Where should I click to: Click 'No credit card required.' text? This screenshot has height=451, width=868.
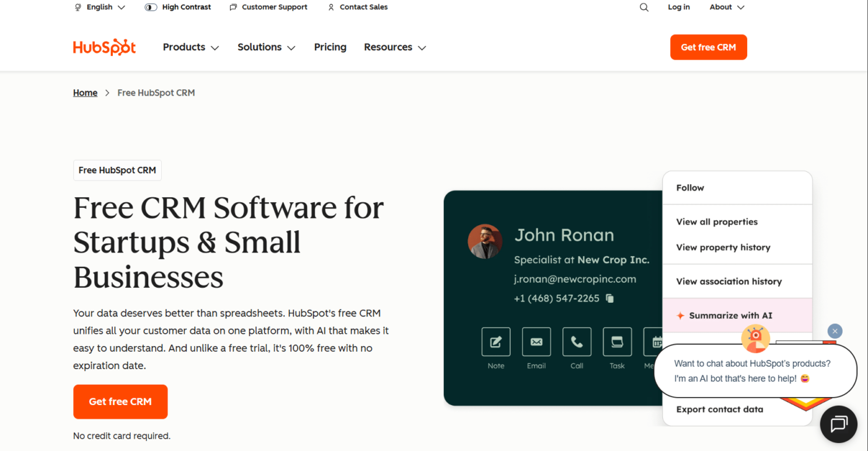(122, 436)
